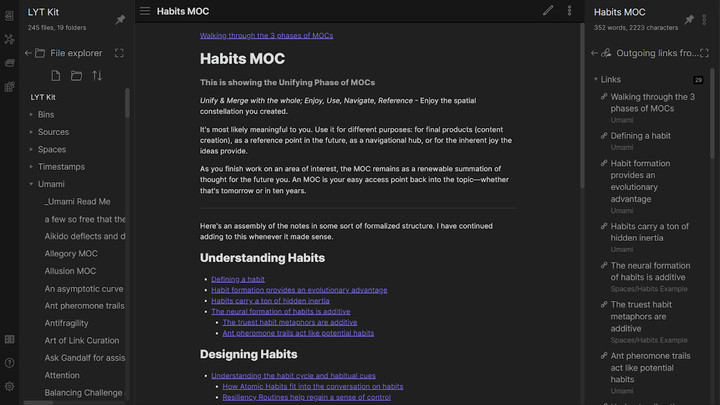
Task: Create a new folder in file explorer
Action: [77, 76]
